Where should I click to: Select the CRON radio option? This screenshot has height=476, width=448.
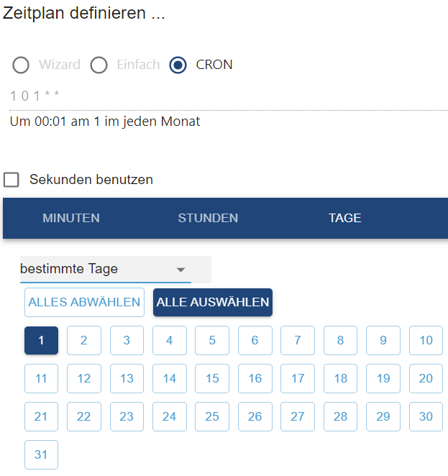[178, 65]
